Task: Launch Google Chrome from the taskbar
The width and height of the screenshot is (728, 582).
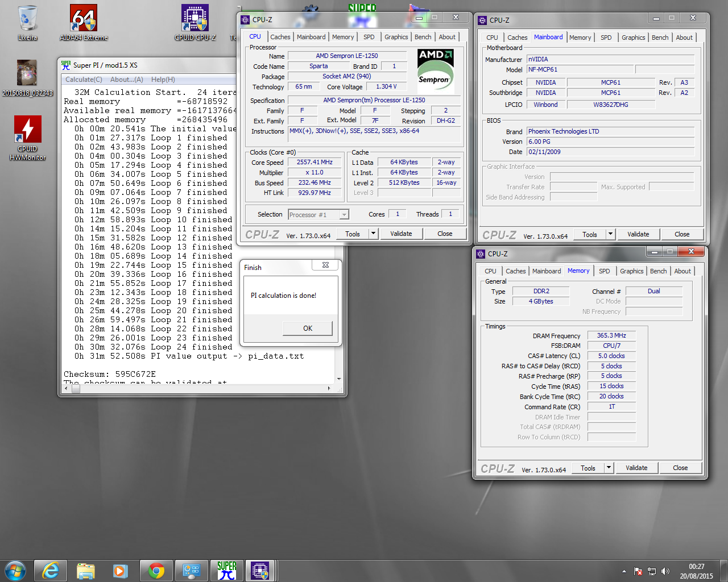Action: [156, 571]
